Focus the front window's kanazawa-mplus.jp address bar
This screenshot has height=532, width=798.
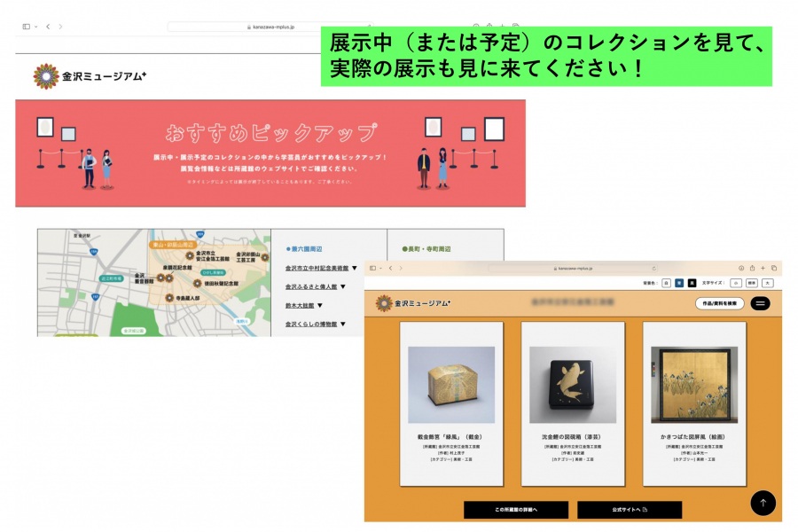[x=573, y=268]
